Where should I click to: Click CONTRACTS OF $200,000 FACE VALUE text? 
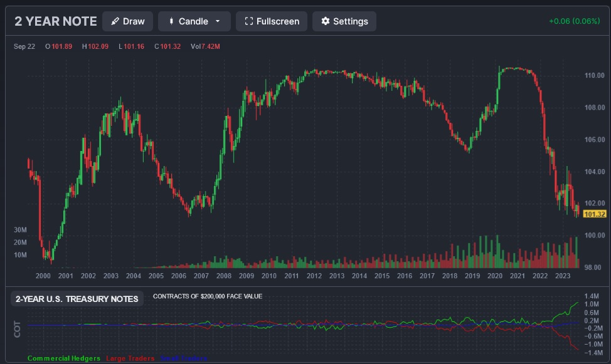208,296
